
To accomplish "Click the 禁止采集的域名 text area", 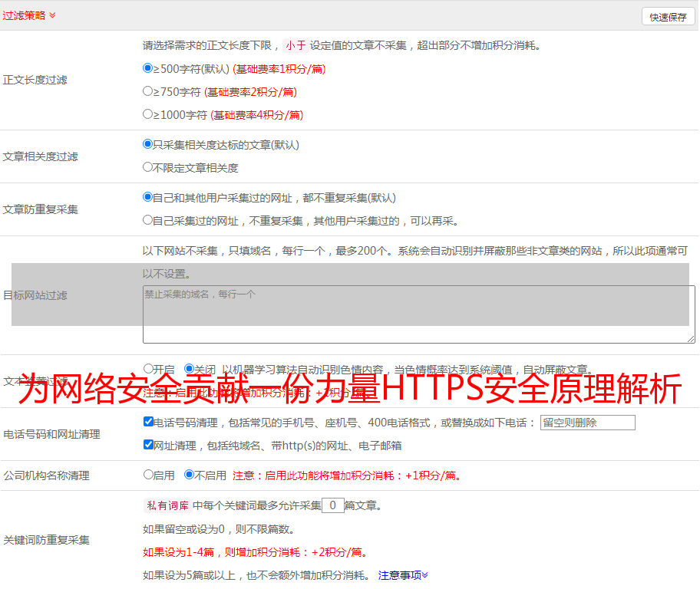I will point(418,314).
